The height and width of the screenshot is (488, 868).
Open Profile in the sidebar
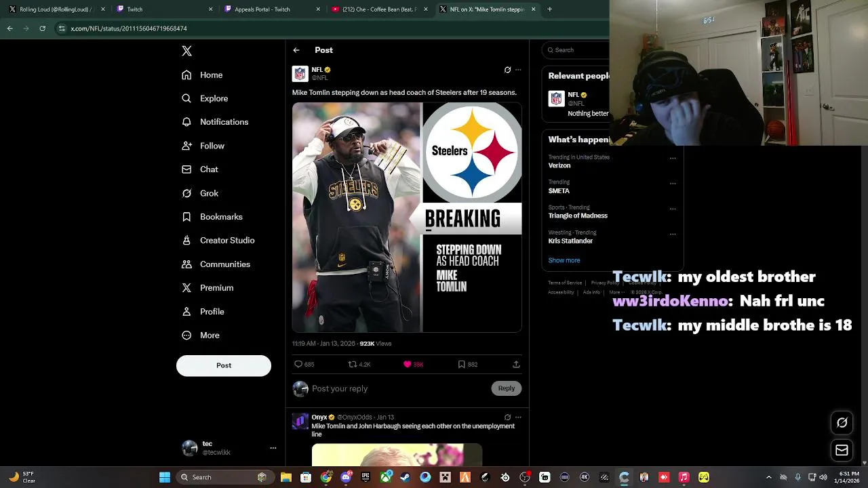(203, 312)
